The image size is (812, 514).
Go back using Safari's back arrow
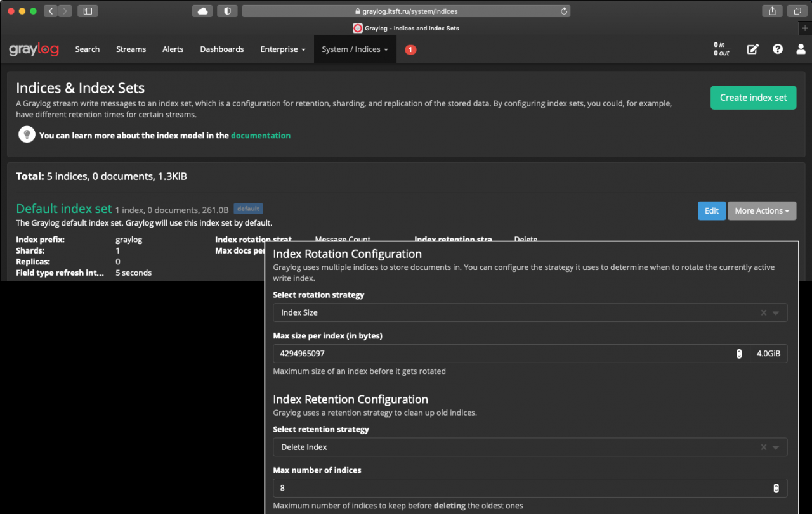point(50,11)
